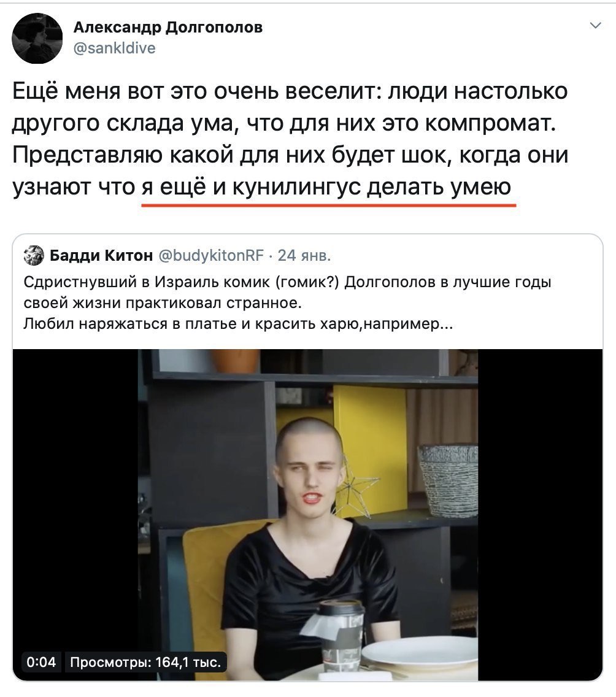The width and height of the screenshot is (616, 697).
Task: Click the @budykitonRF handle
Action: (210, 255)
